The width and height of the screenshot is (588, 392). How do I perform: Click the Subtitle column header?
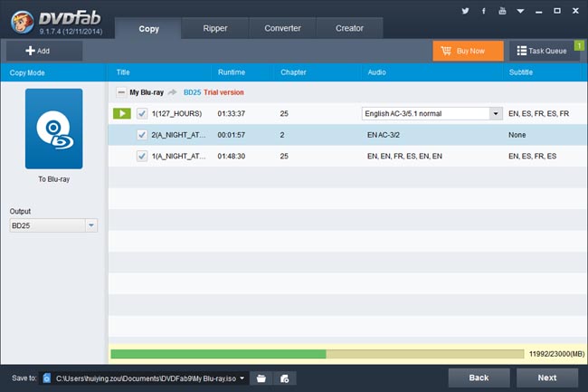click(x=520, y=72)
